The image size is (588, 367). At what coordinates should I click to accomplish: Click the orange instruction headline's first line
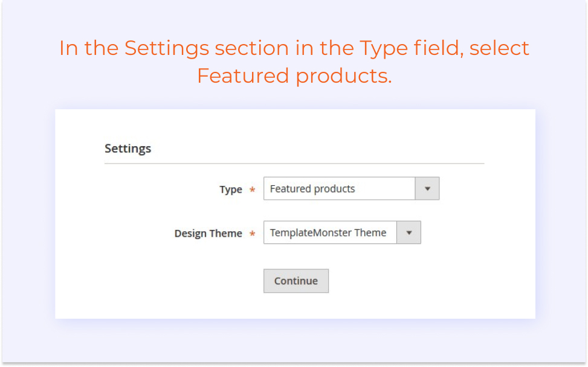(294, 48)
